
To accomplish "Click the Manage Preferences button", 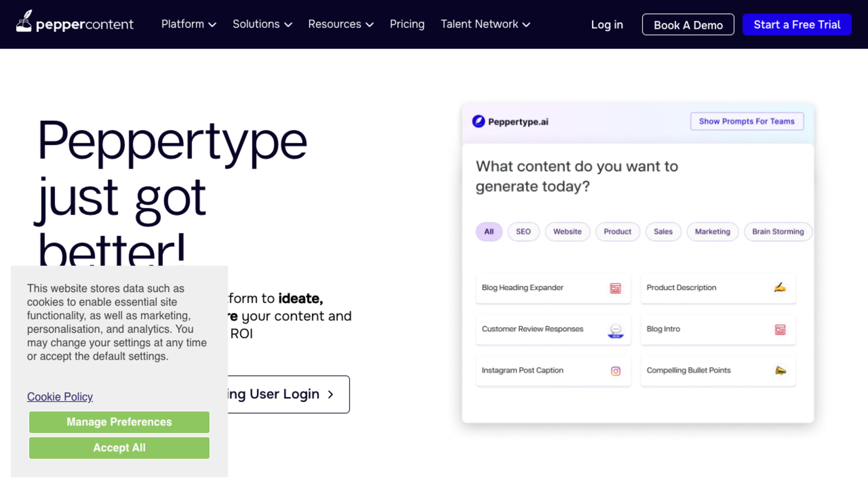I will (119, 422).
